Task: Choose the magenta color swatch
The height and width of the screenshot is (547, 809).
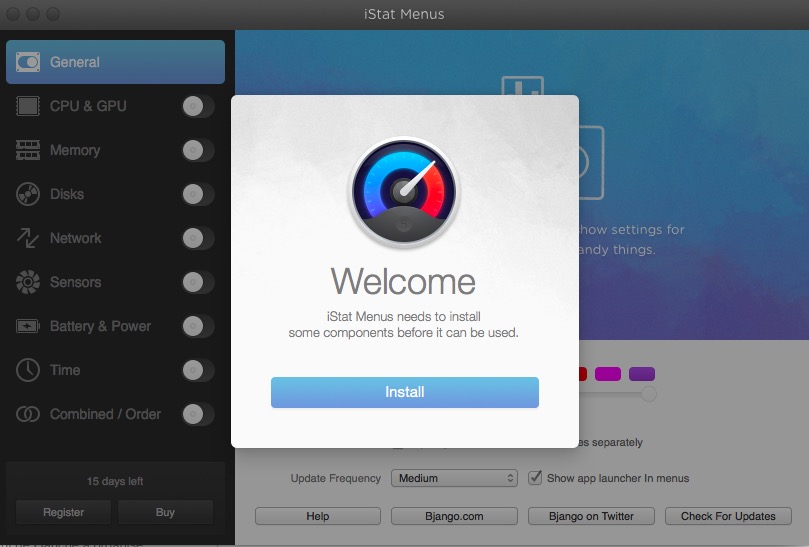Action: click(608, 374)
